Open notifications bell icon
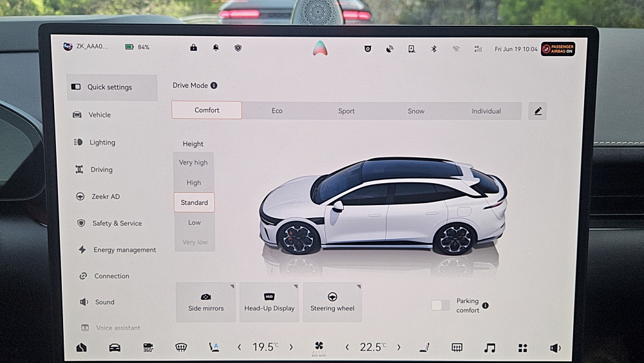Viewport: 644px width, 363px height. [216, 48]
